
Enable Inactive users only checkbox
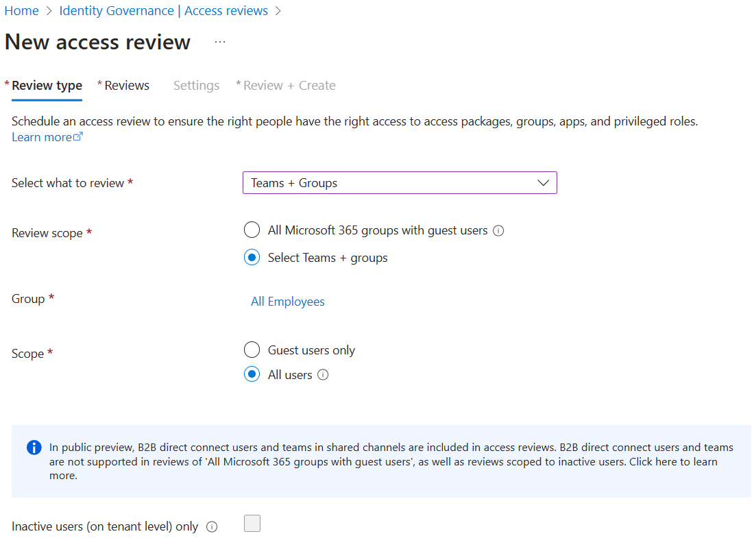coord(252,524)
